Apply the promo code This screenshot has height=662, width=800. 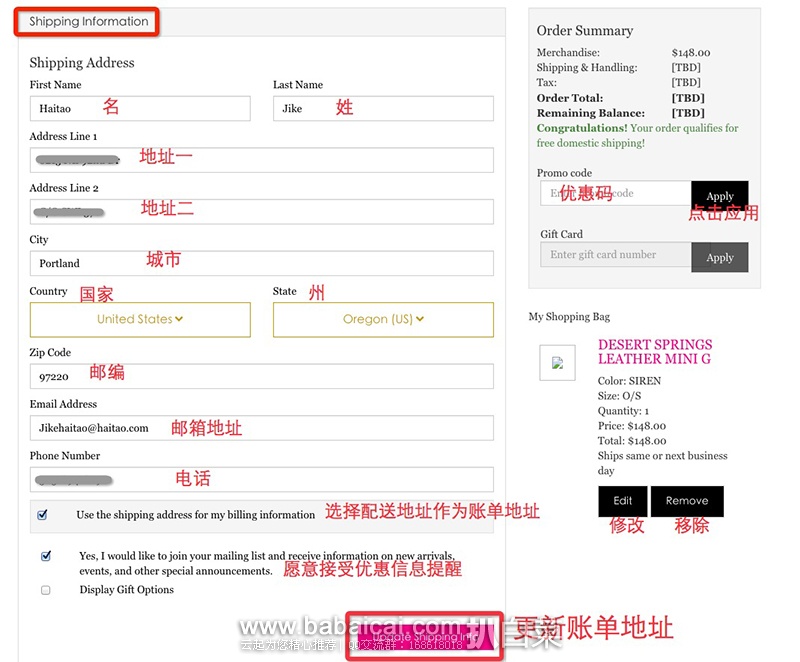coord(719,196)
